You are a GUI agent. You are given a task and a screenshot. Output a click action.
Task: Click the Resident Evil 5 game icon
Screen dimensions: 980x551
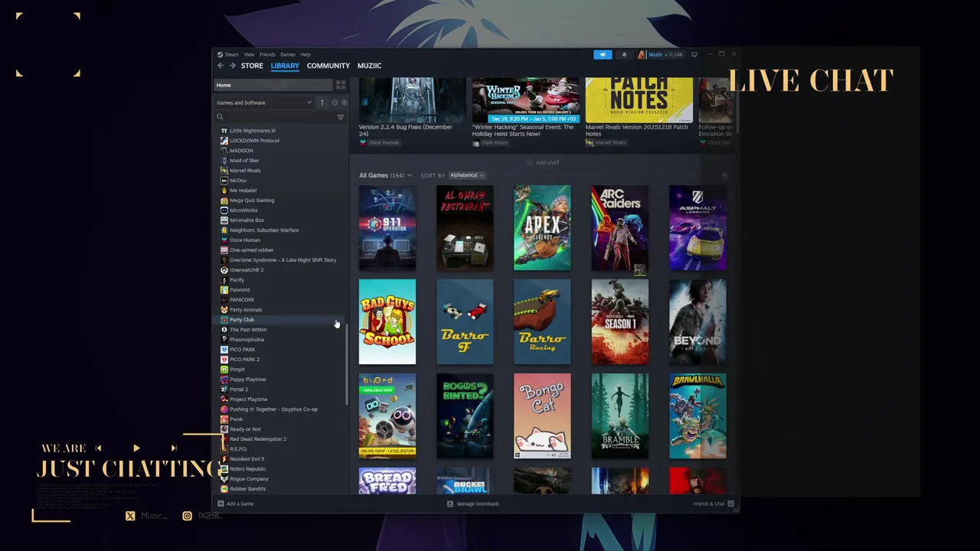224,459
